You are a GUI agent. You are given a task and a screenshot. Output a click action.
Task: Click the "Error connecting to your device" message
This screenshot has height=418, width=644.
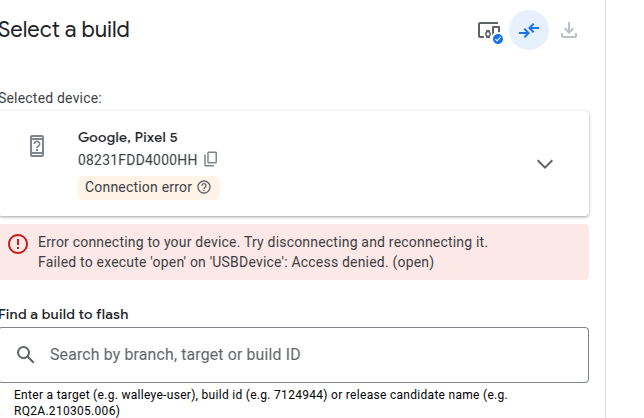point(262,242)
